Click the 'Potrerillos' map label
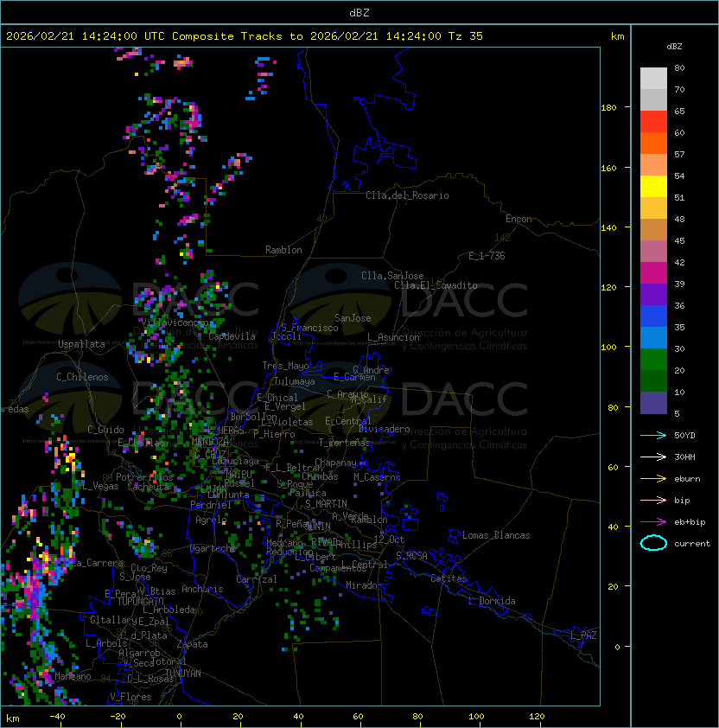719x728 pixels. (144, 477)
